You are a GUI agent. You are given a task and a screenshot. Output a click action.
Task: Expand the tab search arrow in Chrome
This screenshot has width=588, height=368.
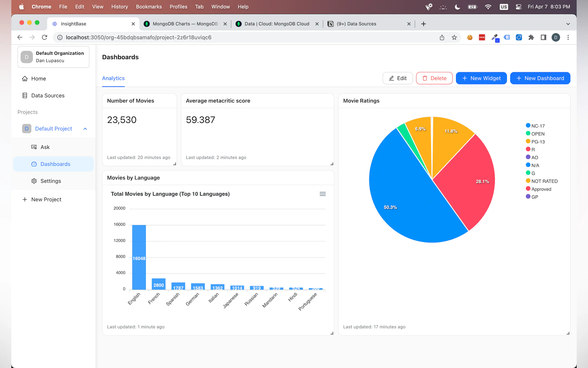[x=568, y=24]
